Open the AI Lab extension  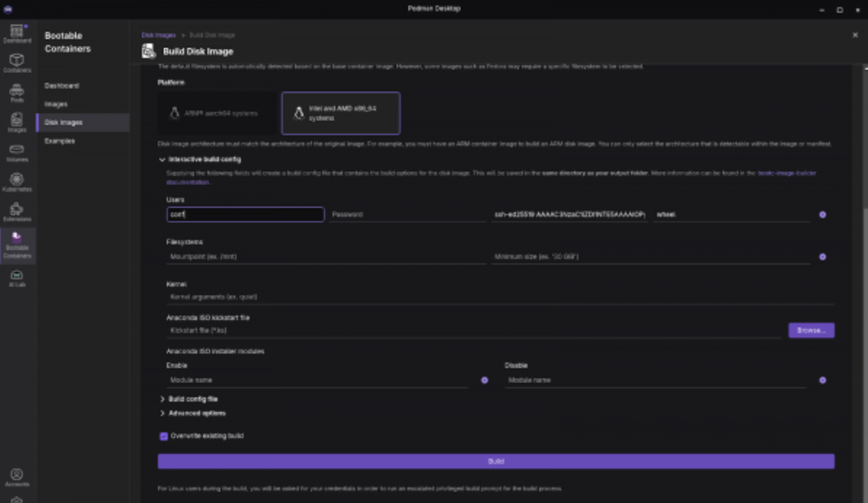[x=17, y=278]
